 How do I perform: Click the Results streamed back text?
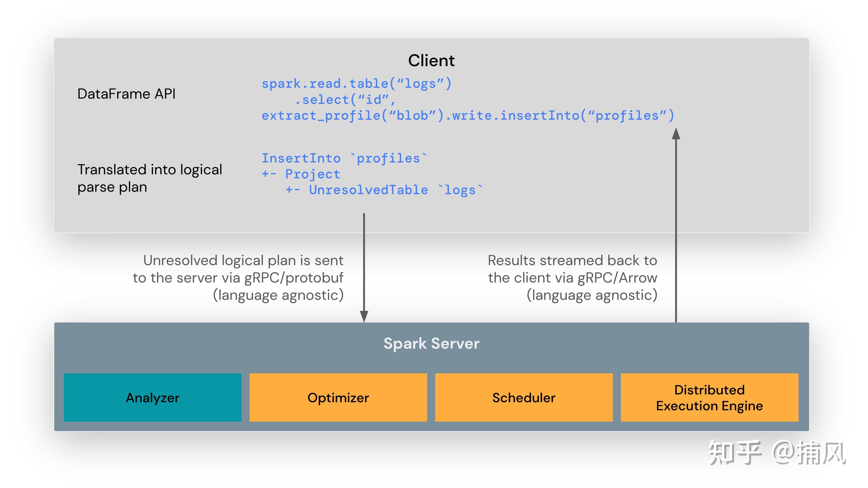point(572,260)
